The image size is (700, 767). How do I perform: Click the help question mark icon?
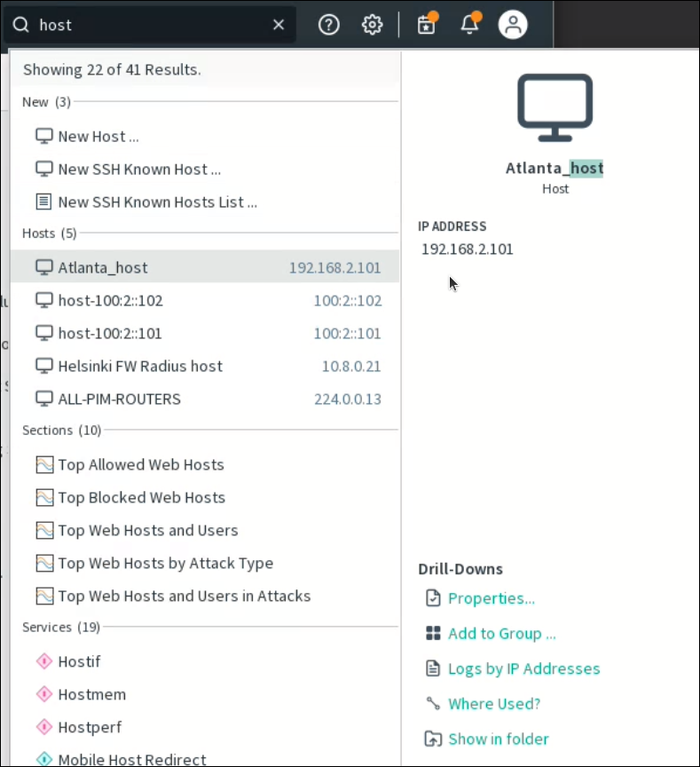[x=329, y=25]
